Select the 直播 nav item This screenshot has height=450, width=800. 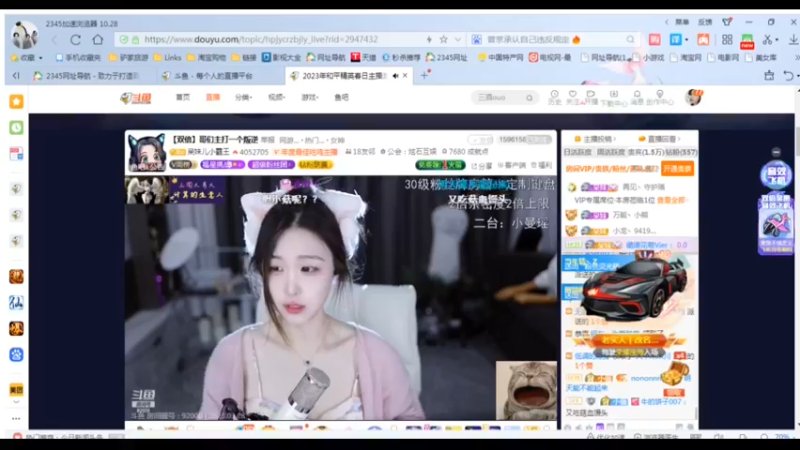click(213, 97)
